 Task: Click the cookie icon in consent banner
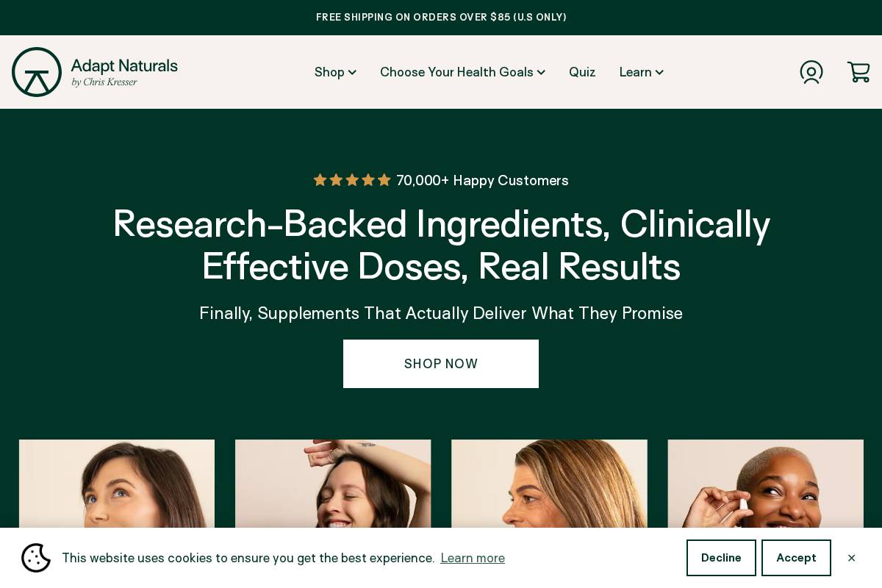pos(36,558)
